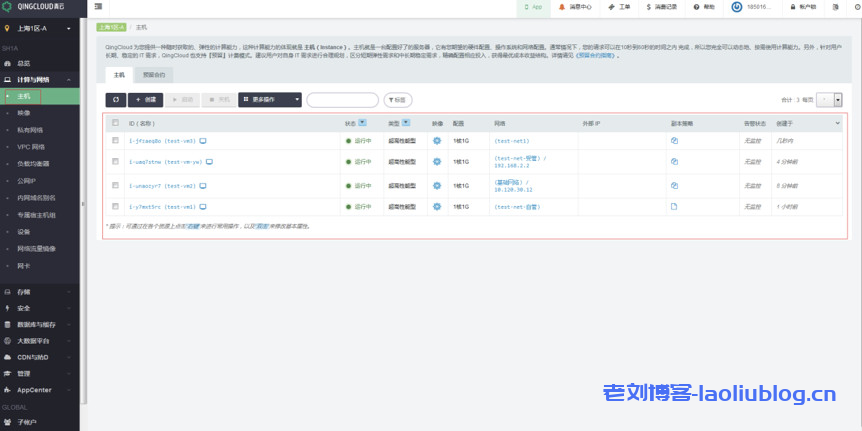
Task: Open the console monitor icon for test-vm3
Action: pyautogui.click(x=203, y=141)
